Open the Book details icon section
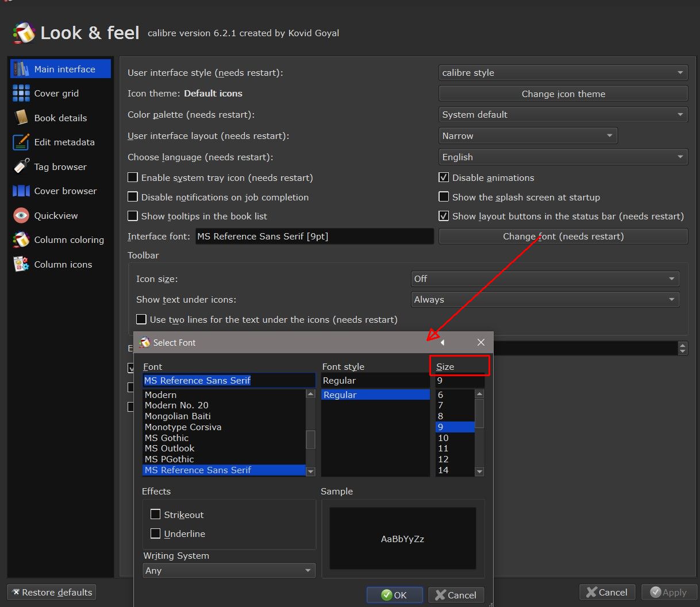Viewport: 700px width, 607px height. [x=21, y=118]
